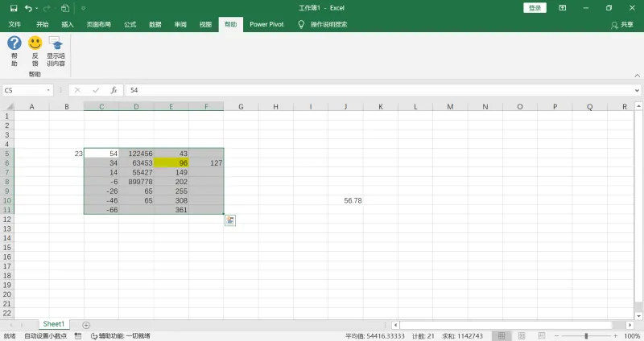Switch to Page Break Preview icon
This screenshot has width=644, height=341.
[542, 336]
